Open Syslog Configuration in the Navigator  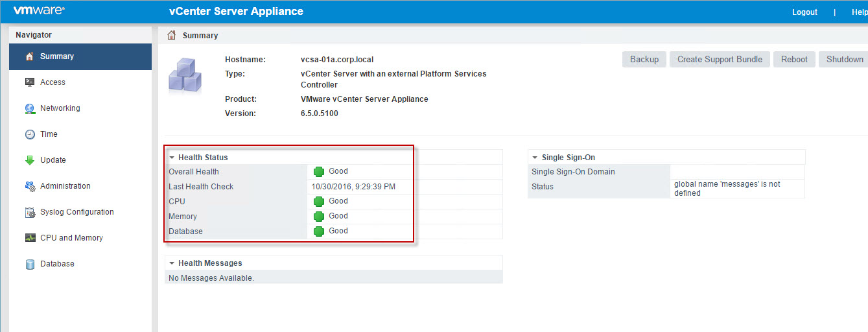(76, 212)
